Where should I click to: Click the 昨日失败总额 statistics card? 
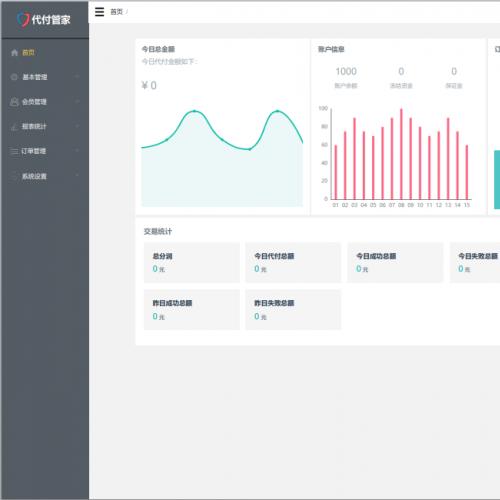[x=293, y=310]
